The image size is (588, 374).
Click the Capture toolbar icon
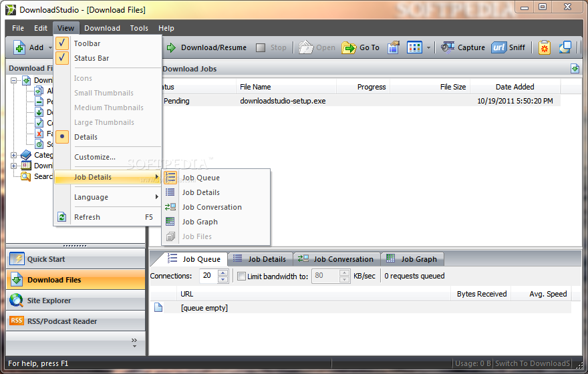448,47
